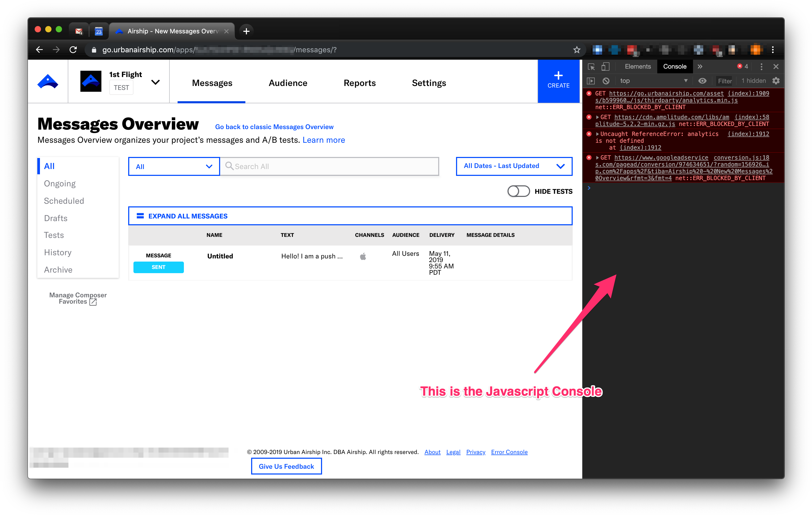Open the Settings tab

click(429, 83)
